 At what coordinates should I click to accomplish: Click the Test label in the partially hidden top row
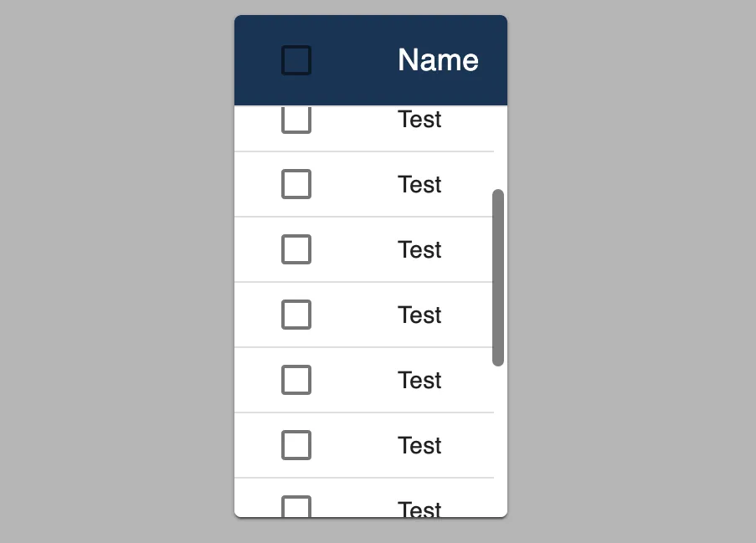click(419, 120)
